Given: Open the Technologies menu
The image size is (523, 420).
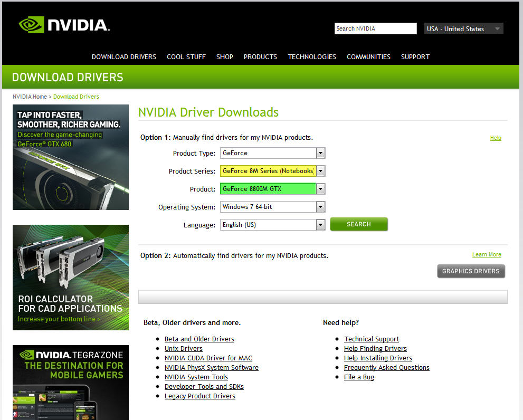Looking at the screenshot, I should point(312,56).
